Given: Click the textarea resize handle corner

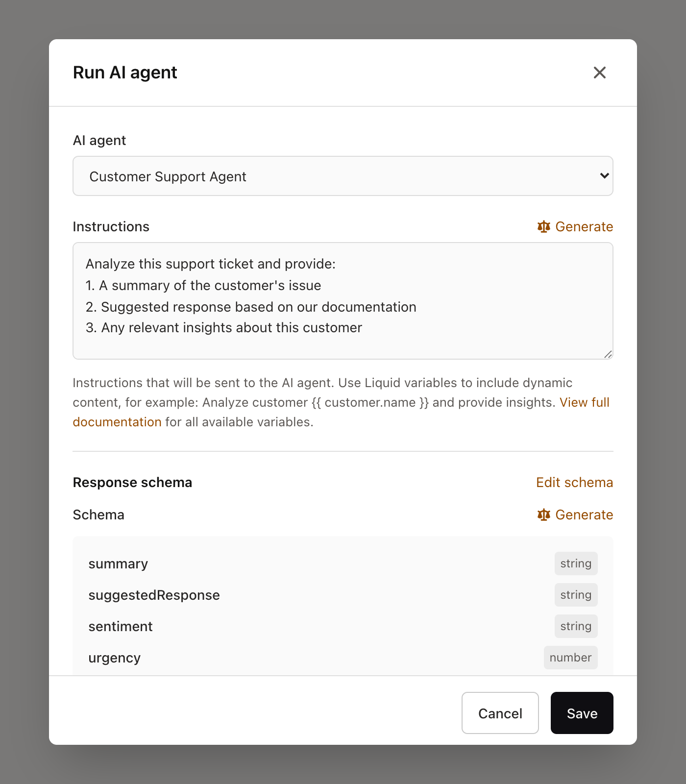Looking at the screenshot, I should pyautogui.click(x=608, y=354).
